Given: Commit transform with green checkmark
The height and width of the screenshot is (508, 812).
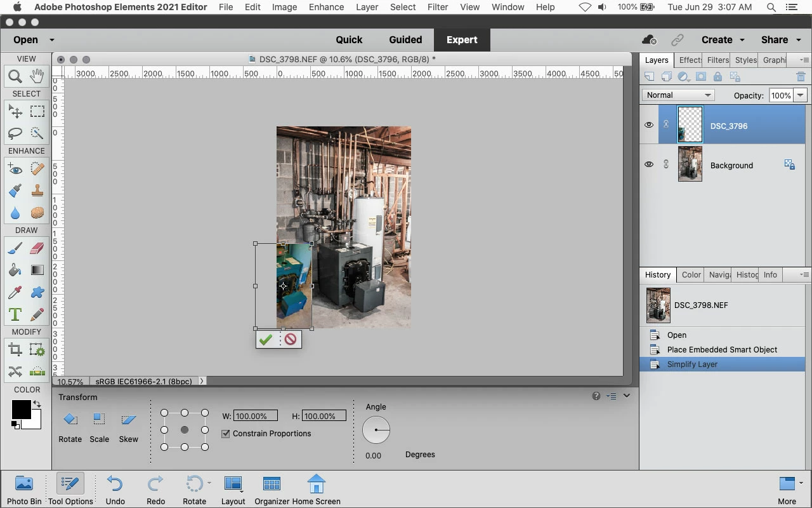Looking at the screenshot, I should tap(266, 340).
